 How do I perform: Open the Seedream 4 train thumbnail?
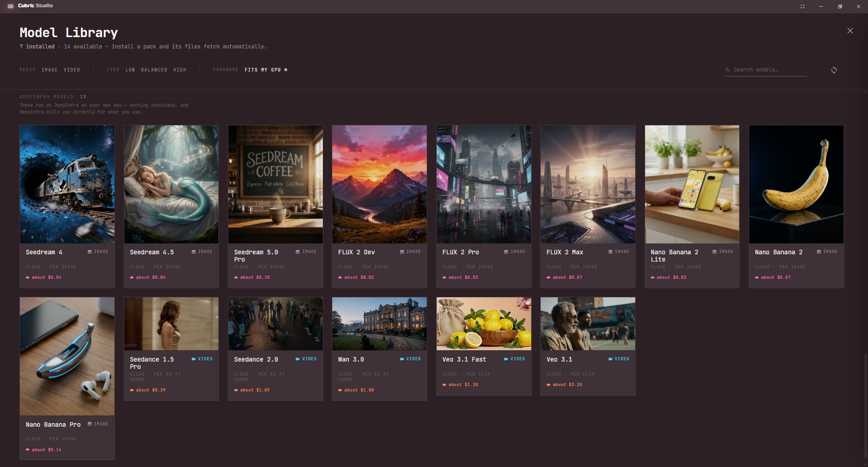[67, 184]
